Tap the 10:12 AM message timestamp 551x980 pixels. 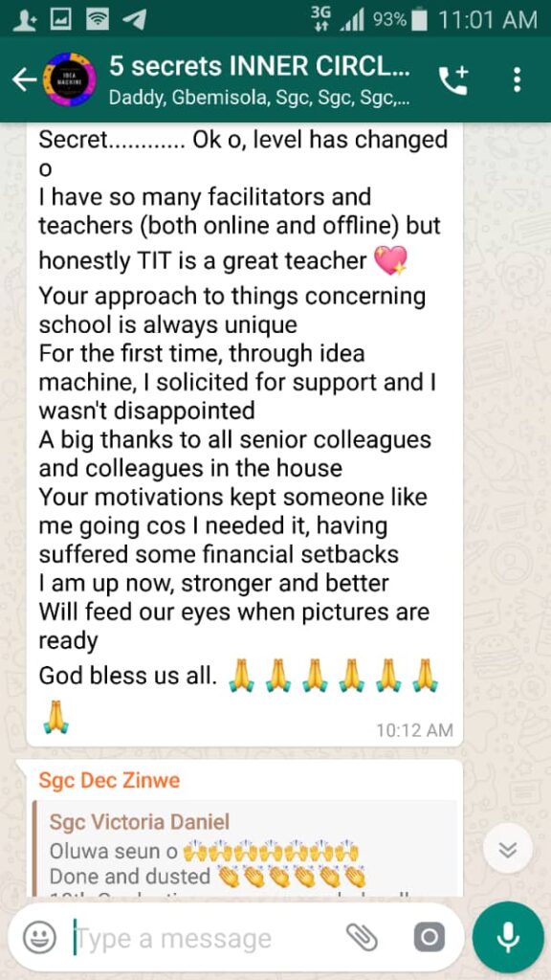tap(415, 729)
